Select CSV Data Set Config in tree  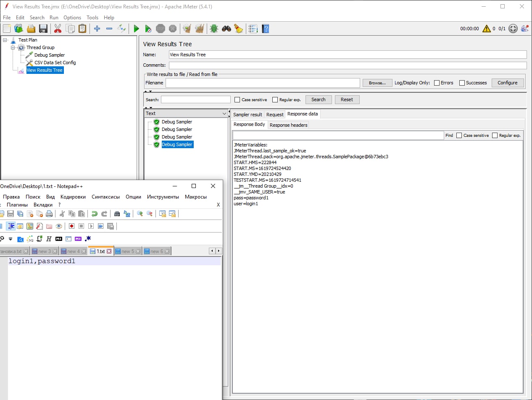pyautogui.click(x=55, y=63)
